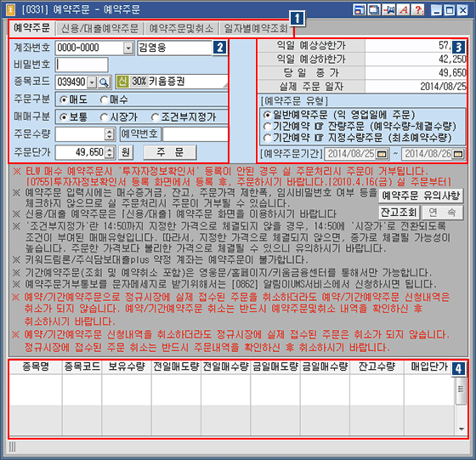
Task: Select 보통 order type radio
Action: tap(64, 117)
